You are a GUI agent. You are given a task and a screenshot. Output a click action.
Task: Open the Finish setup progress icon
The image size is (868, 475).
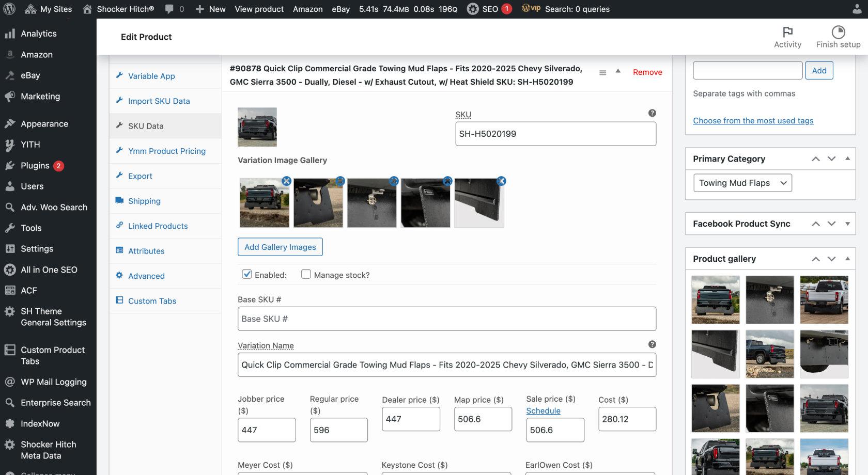point(838,32)
